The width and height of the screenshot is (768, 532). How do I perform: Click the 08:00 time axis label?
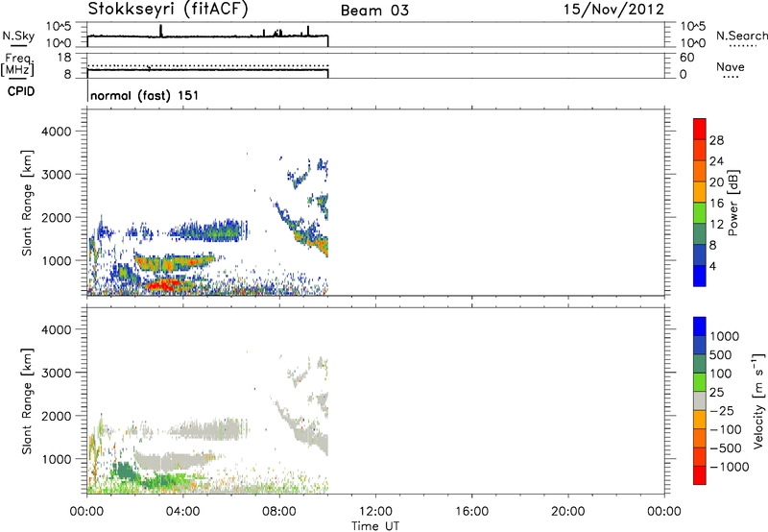coord(278,512)
